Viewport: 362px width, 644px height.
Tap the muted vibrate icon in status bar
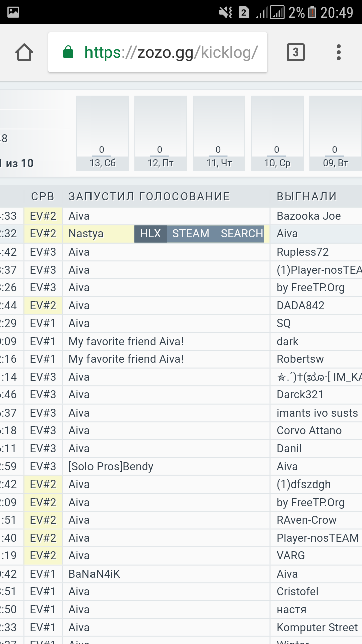coord(226,12)
